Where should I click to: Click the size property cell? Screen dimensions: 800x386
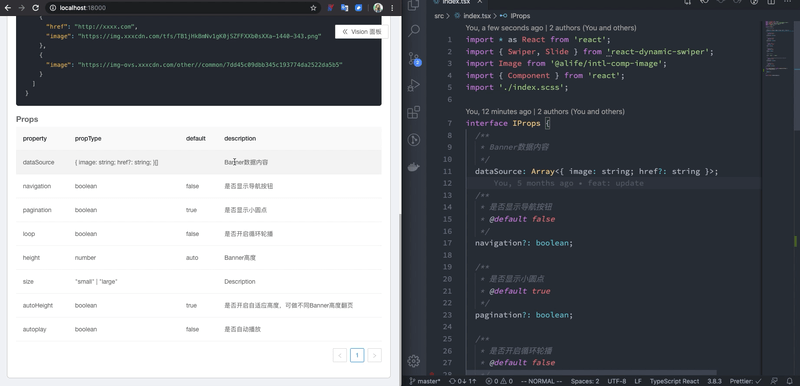pyautogui.click(x=28, y=281)
